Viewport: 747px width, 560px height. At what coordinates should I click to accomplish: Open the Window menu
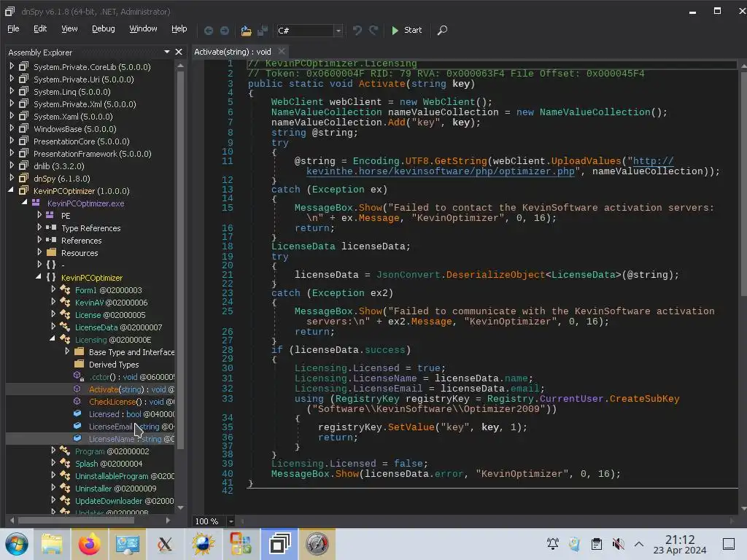(x=143, y=28)
